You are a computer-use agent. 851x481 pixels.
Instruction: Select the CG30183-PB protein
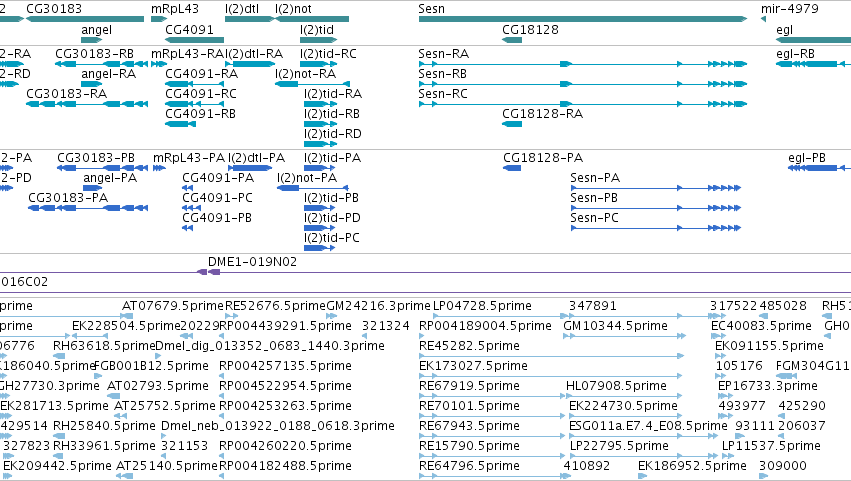click(x=96, y=158)
